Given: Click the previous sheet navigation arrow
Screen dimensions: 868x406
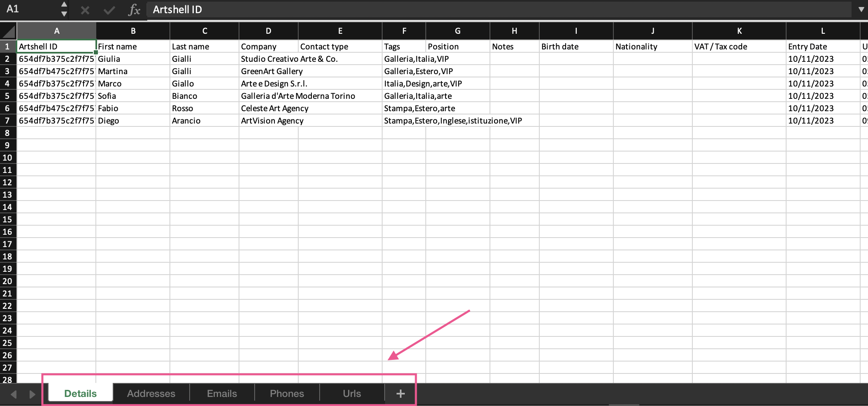Looking at the screenshot, I should [x=14, y=394].
